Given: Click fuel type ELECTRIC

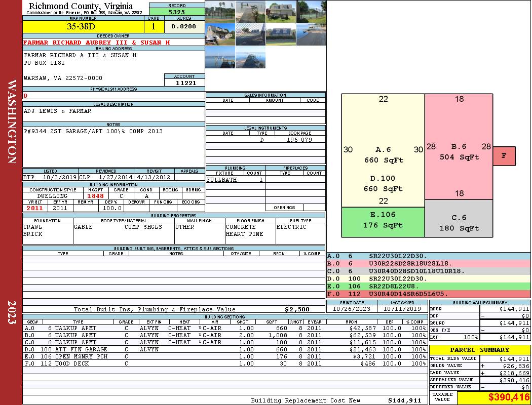Looking at the screenshot, I should (291, 227).
